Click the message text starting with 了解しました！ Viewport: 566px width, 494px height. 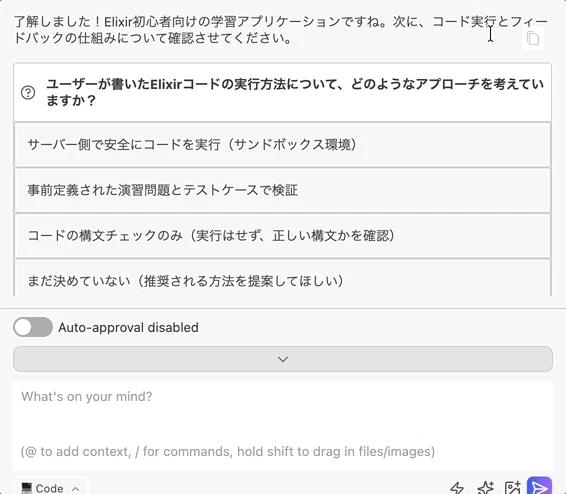[281, 30]
